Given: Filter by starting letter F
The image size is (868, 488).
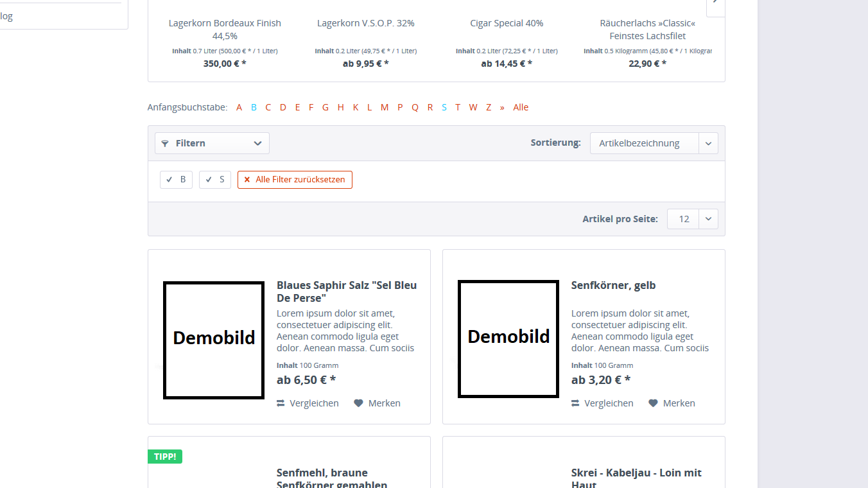Looking at the screenshot, I should tap(311, 107).
